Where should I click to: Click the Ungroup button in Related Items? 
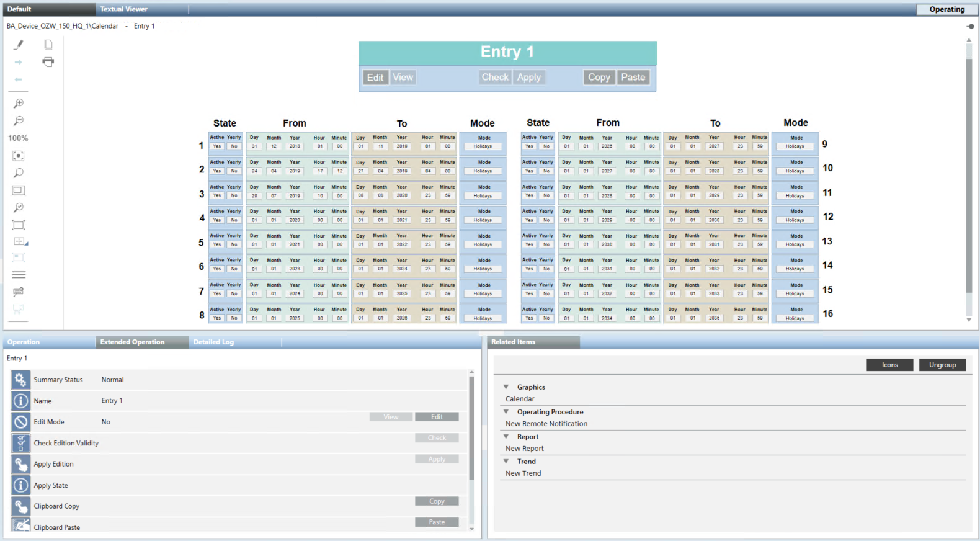(x=942, y=365)
